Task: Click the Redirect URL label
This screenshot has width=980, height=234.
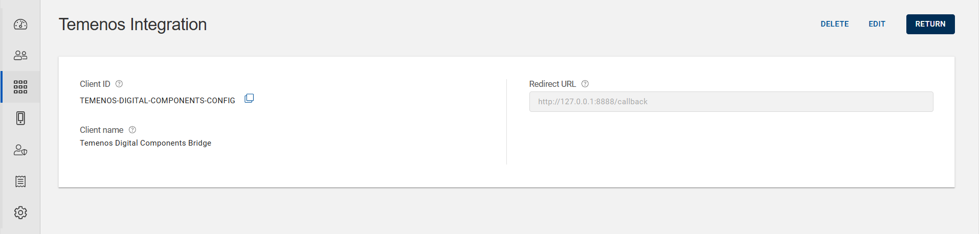Action: point(552,84)
